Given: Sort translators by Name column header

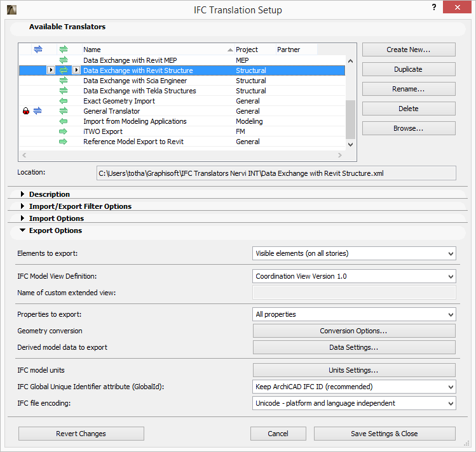Looking at the screenshot, I should [x=158, y=50].
